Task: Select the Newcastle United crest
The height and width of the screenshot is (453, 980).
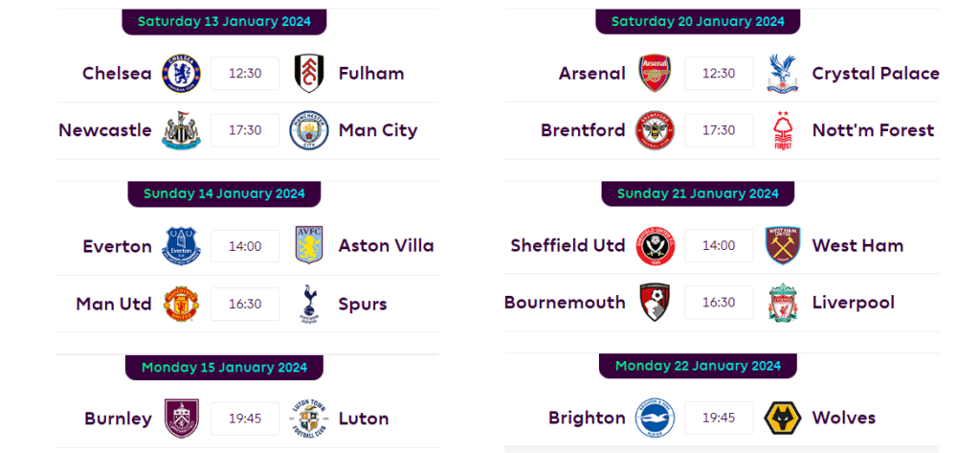Action: (x=182, y=130)
